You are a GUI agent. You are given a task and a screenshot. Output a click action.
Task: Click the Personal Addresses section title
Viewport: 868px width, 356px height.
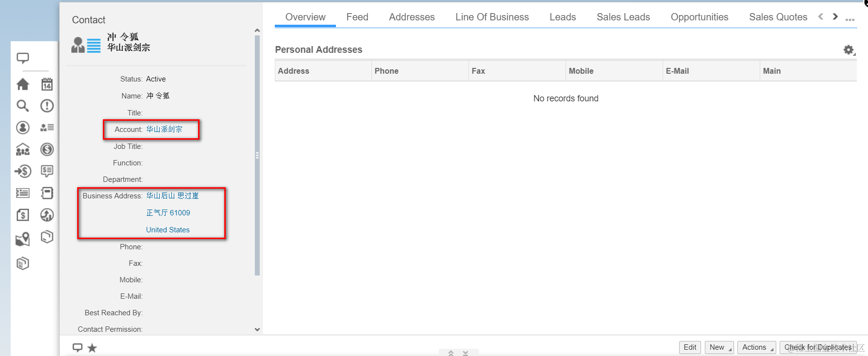point(318,49)
